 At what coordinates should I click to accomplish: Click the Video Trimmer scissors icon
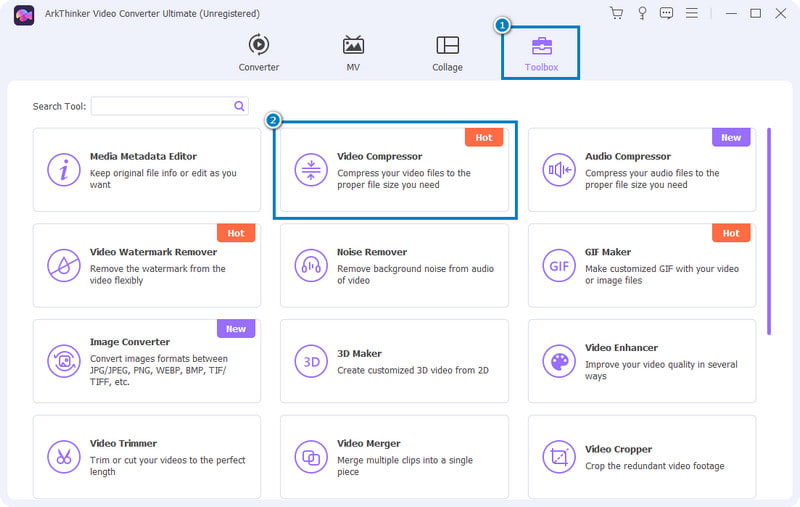tap(64, 457)
